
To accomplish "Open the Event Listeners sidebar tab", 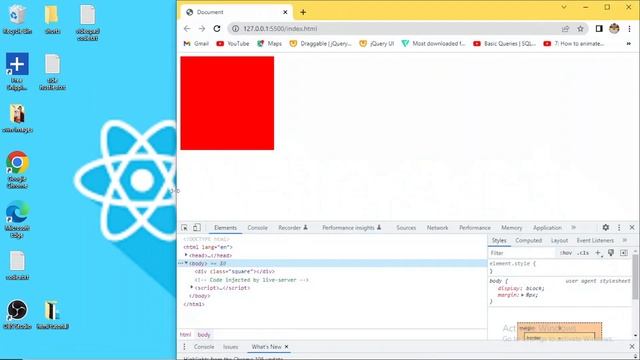I will pyautogui.click(x=595, y=240).
